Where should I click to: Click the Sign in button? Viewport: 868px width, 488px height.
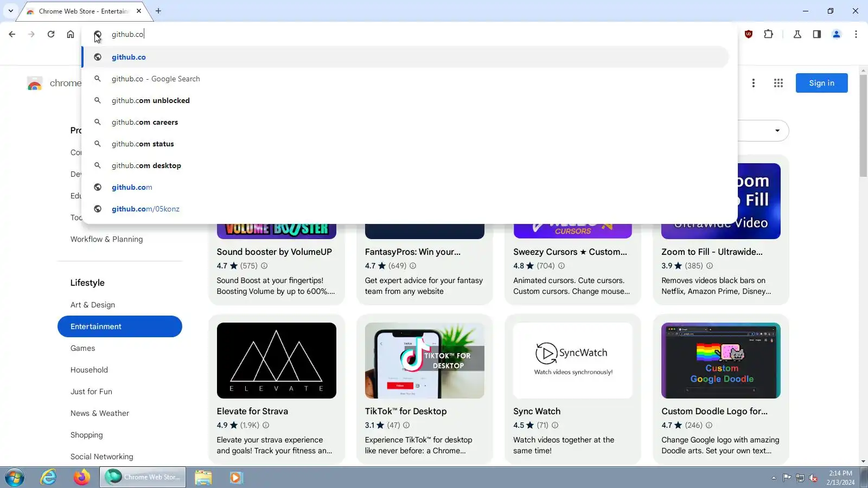pyautogui.click(x=821, y=83)
